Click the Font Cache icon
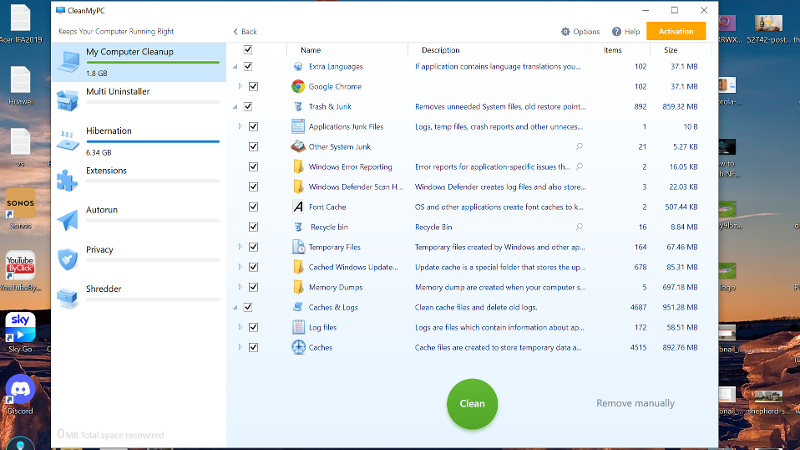The width and height of the screenshot is (800, 450). (x=298, y=207)
